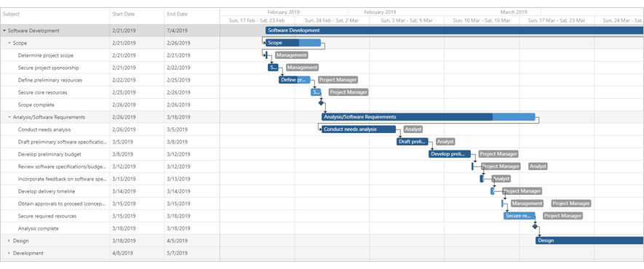Select the Develop preliminary budget task bar
Viewport: 644px width, 269px height.
tap(450, 154)
